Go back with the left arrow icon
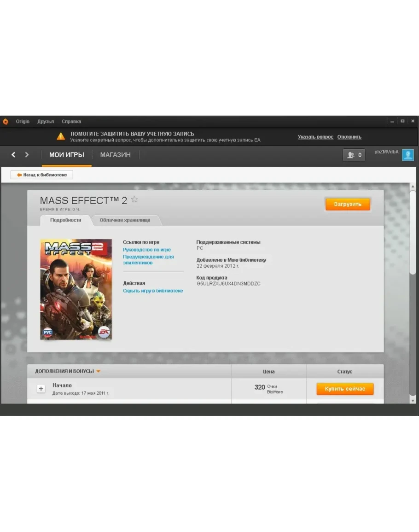The height and width of the screenshot is (532, 419). [x=13, y=155]
